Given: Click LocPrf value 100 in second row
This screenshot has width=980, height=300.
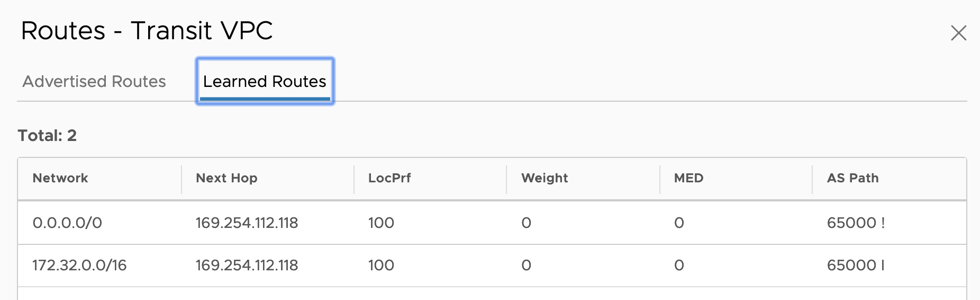Looking at the screenshot, I should 381,265.
